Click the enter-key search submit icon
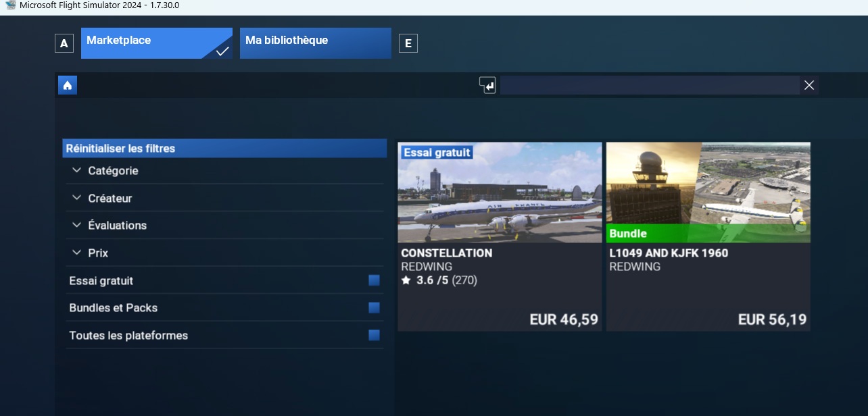The height and width of the screenshot is (416, 868). pyautogui.click(x=487, y=85)
